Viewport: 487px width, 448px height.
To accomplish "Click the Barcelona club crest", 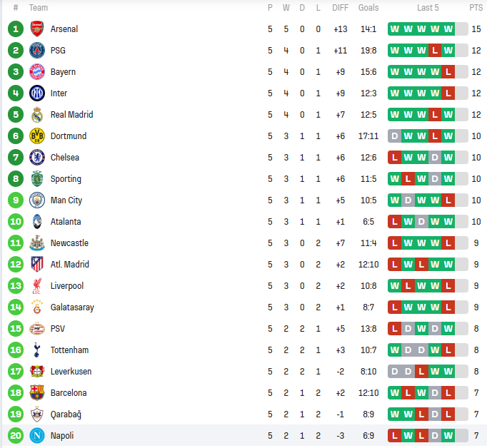I will click(x=37, y=393).
